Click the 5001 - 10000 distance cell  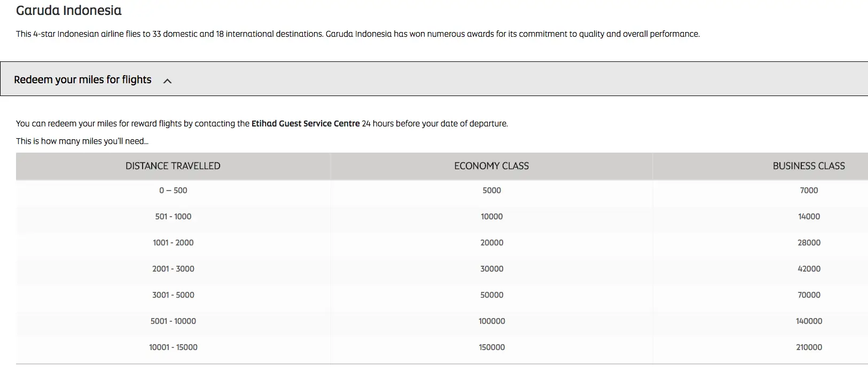pyautogui.click(x=173, y=321)
